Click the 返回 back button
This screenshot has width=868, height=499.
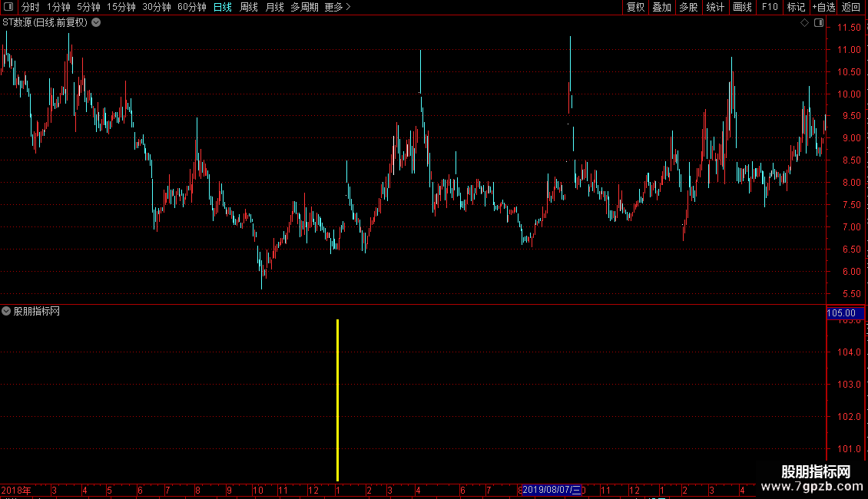click(851, 7)
